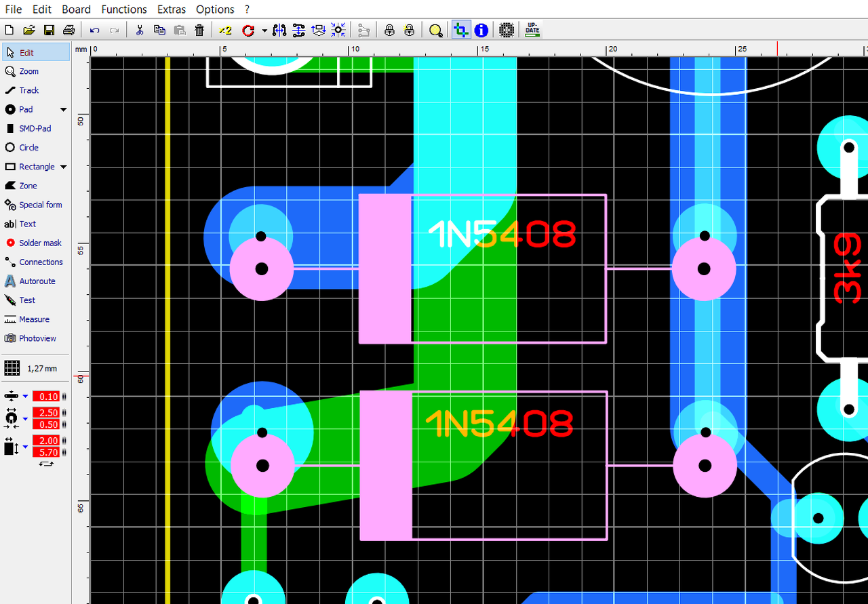Click the SMD height 5.70 field
Viewport: 868px width, 604px height.
[46, 452]
